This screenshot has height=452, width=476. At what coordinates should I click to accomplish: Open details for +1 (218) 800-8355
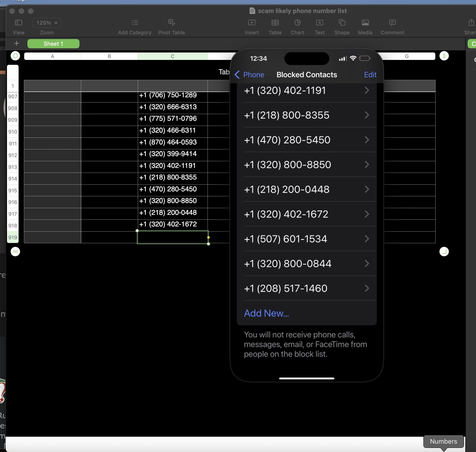306,115
